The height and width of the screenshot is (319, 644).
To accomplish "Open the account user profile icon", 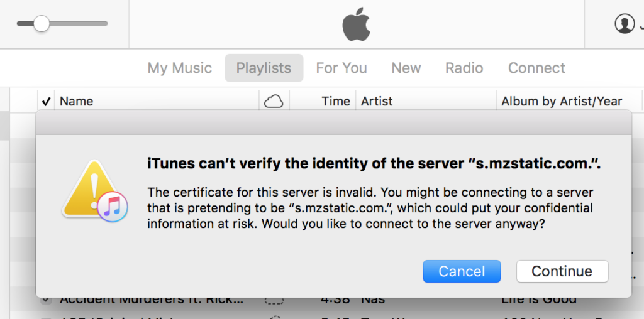I will point(625,23).
